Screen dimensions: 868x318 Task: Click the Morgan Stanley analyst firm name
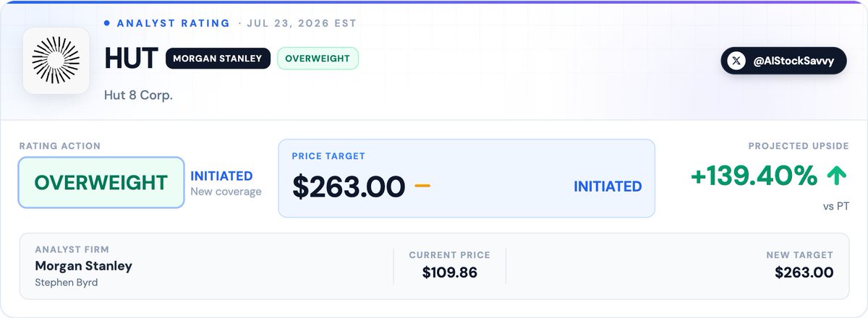point(84,266)
